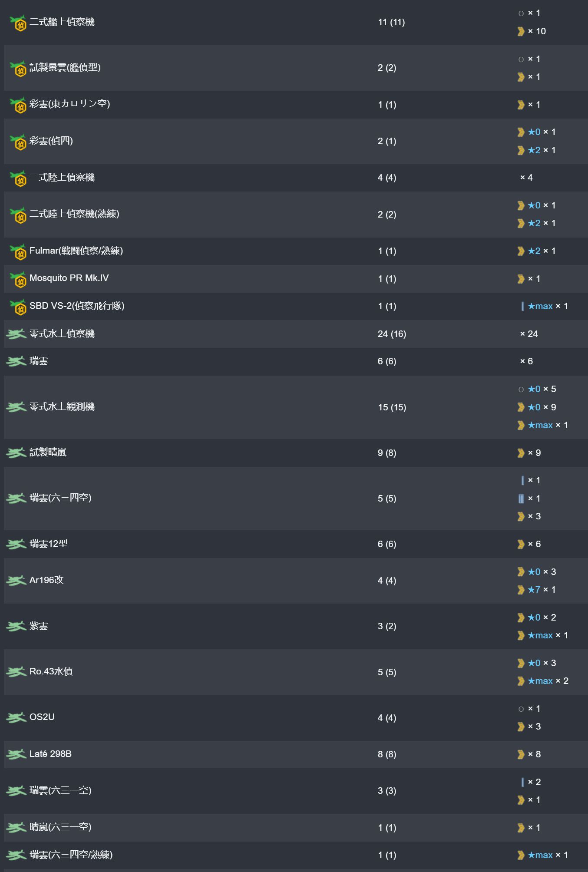This screenshot has height=872, width=588.
Task: Click the Mosquito PR Mk.IV plane icon
Action: pyautogui.click(x=18, y=279)
